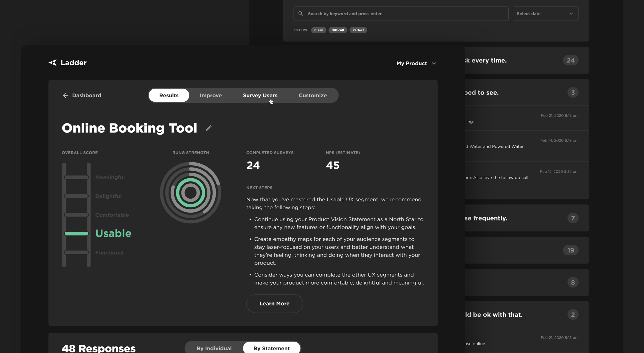644x353 pixels.
Task: Click the 24 count badge
Action: (570, 60)
